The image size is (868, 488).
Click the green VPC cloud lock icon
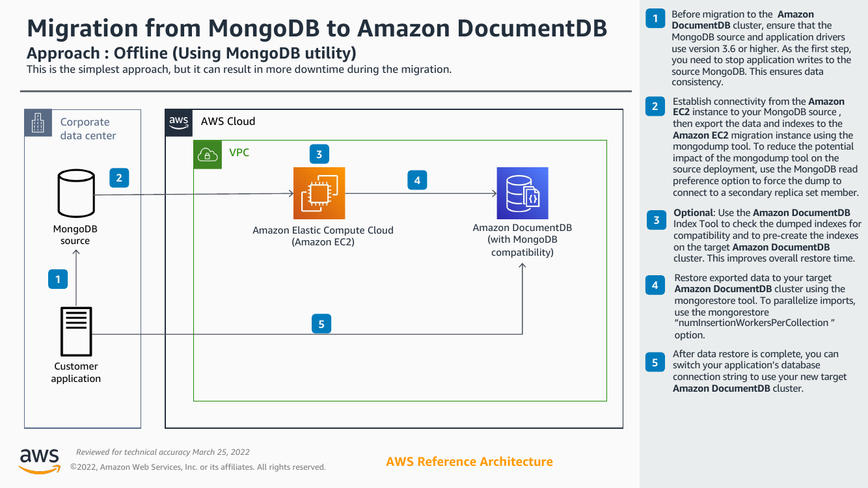(208, 154)
